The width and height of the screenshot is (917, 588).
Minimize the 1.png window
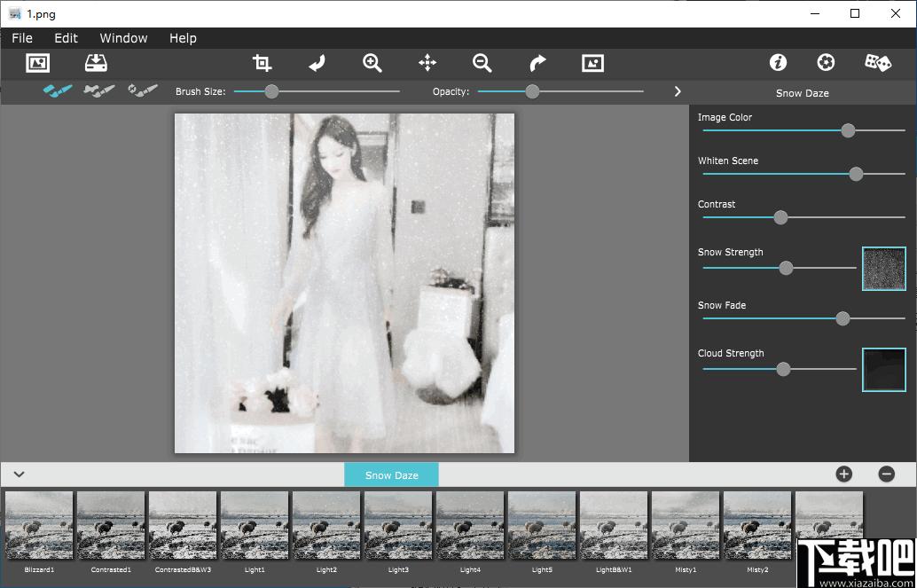(813, 13)
